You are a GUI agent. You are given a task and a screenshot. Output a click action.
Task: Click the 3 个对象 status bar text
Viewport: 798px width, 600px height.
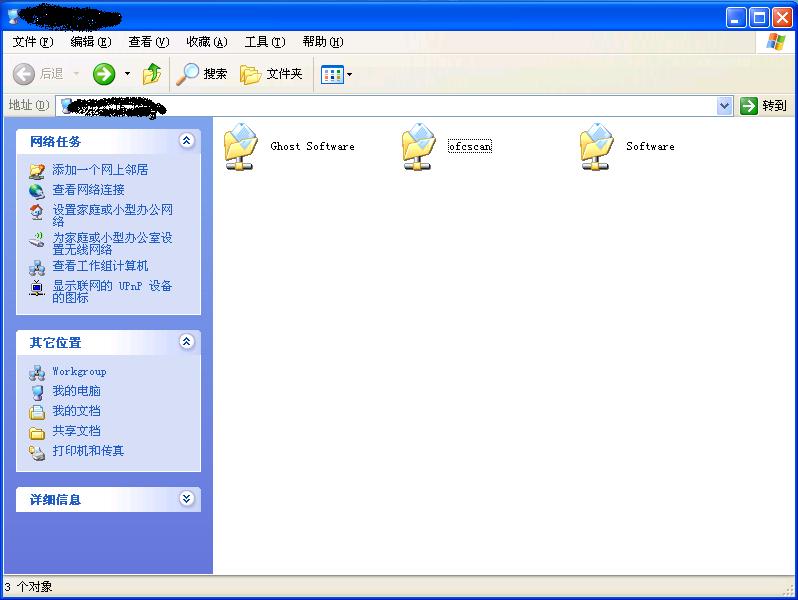(28, 587)
